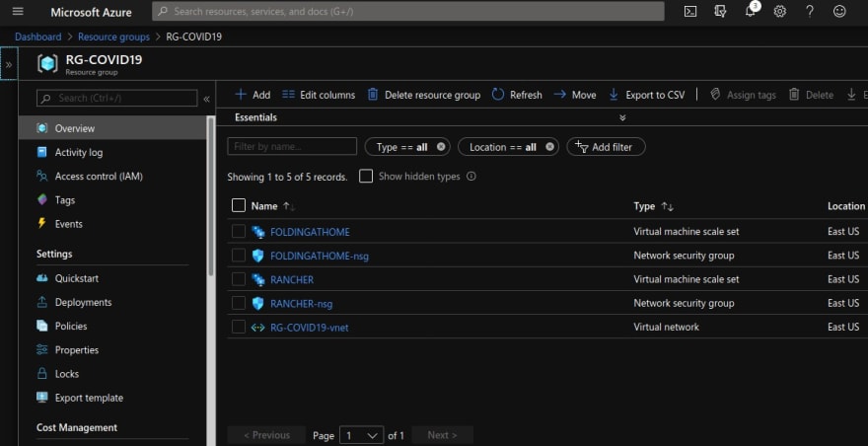The height and width of the screenshot is (446, 868).
Task: Open the Location == all filter pill
Action: 508,147
